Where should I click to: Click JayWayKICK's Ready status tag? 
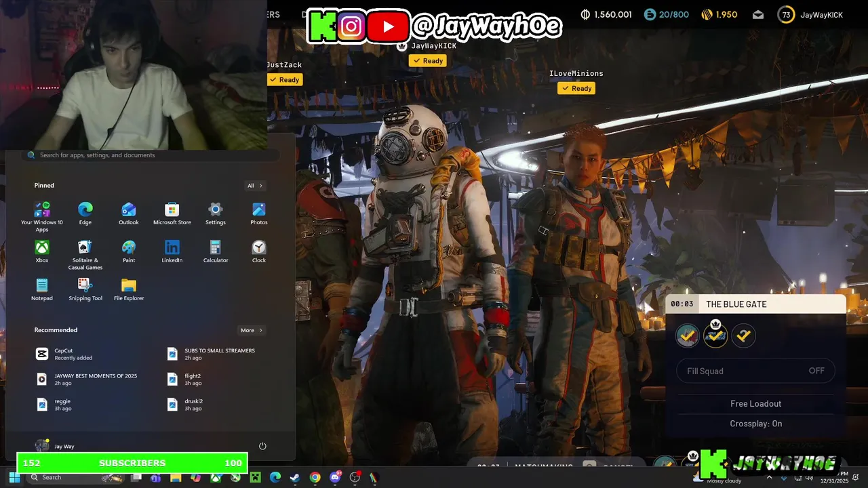[428, 60]
